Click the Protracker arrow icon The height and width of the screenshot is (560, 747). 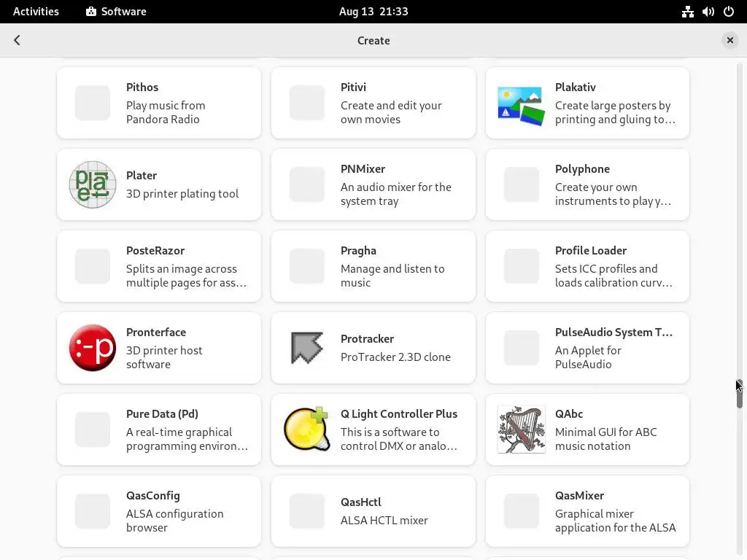pyautogui.click(x=307, y=348)
